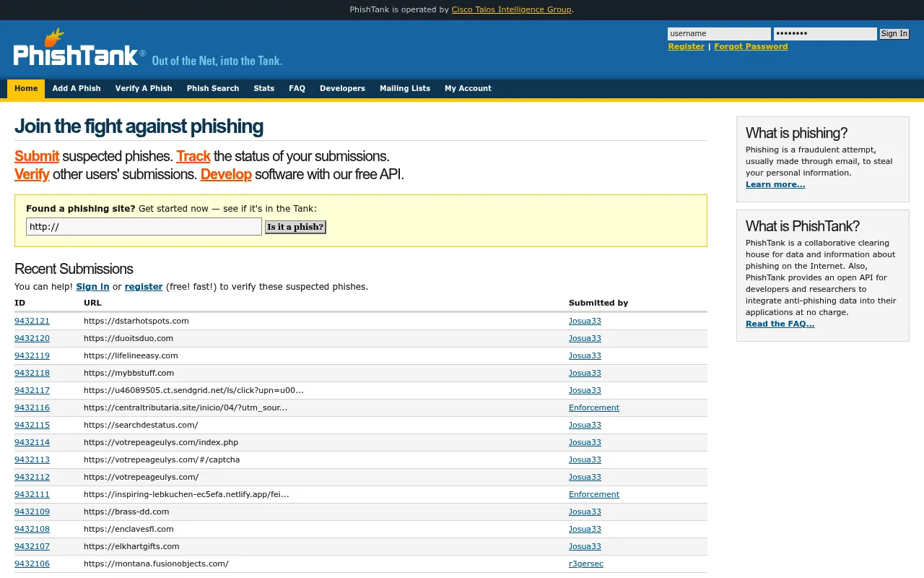Open Enforcement profile in netlify.app row
The height and width of the screenshot is (578, 924).
coord(594,494)
